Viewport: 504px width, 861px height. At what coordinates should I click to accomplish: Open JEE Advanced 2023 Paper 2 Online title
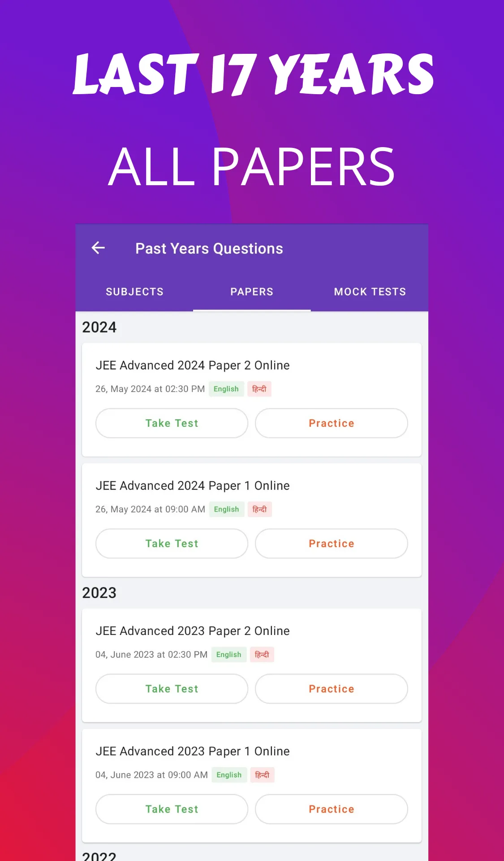click(x=193, y=631)
